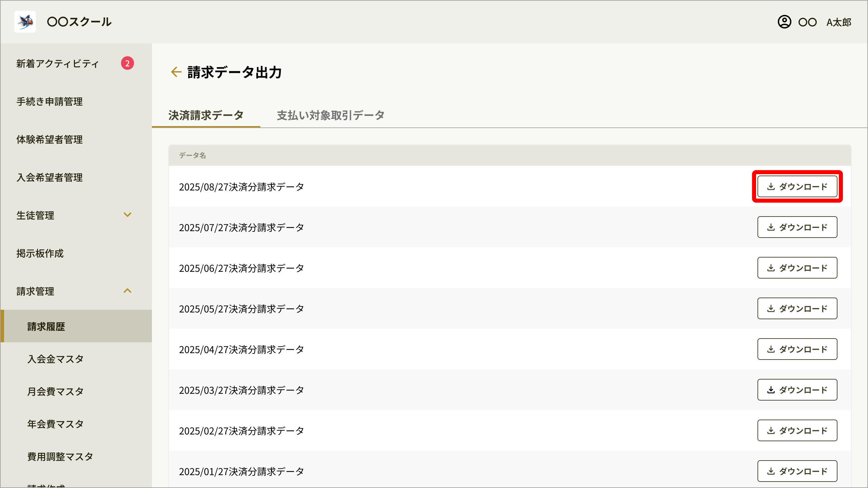Viewport: 868px width, 488px height.
Task: Click the 2025/05/27決済分請求データ row text
Action: [241, 309]
